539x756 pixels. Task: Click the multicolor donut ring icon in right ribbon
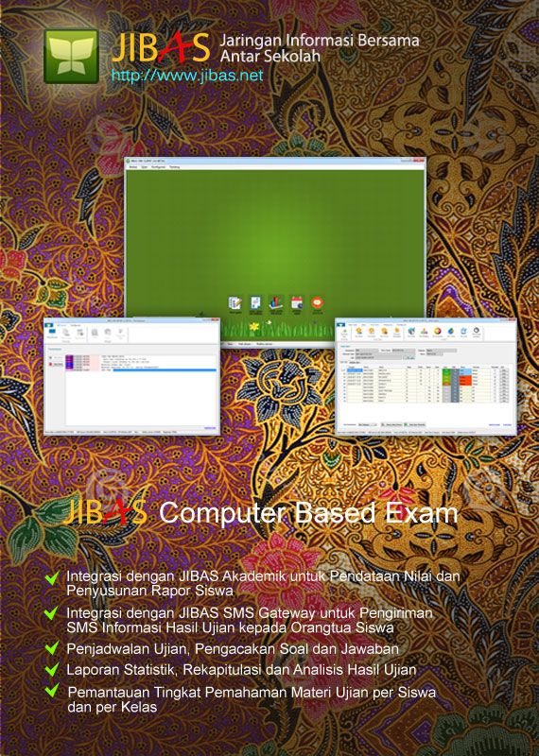click(x=438, y=332)
